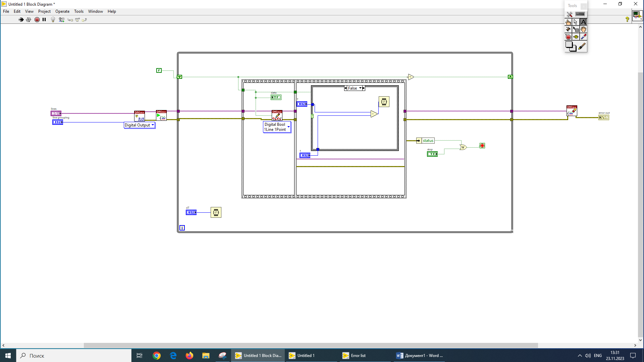Viewport: 644px width, 362px height.
Task: Go to previous case with left arrow
Action: coord(346,88)
